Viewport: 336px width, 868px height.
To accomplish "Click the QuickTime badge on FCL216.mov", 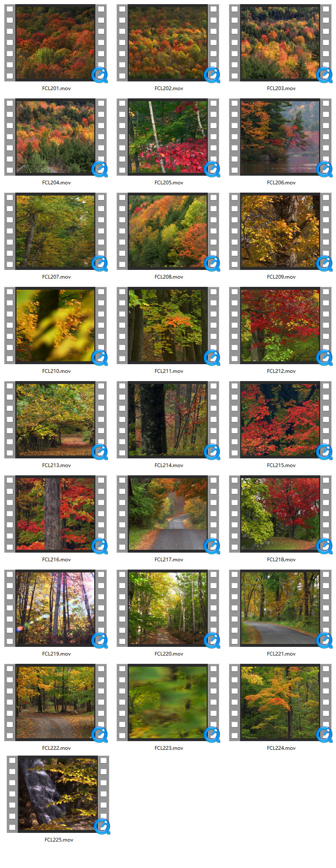I will tap(100, 546).
